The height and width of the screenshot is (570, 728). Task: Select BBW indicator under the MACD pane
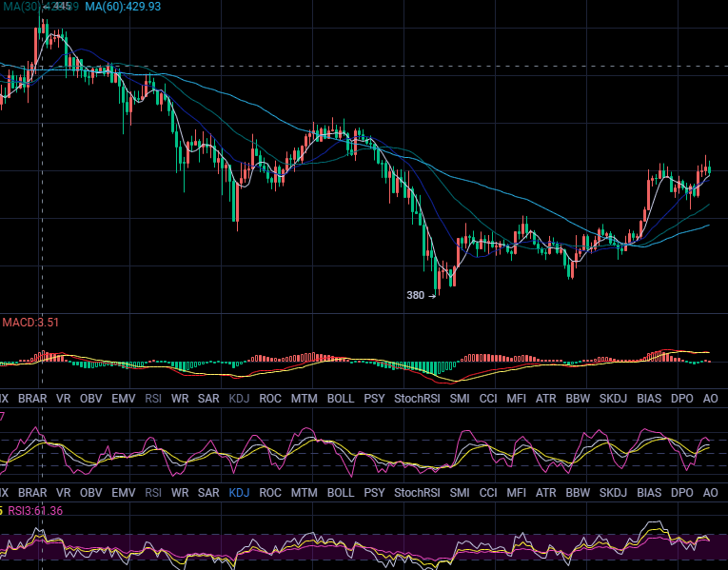(x=578, y=399)
